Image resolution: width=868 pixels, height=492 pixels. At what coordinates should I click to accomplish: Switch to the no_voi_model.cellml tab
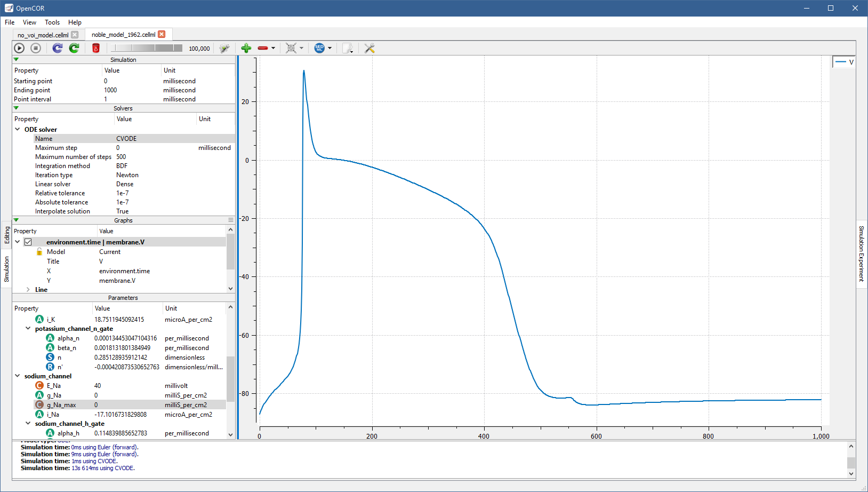click(x=43, y=35)
